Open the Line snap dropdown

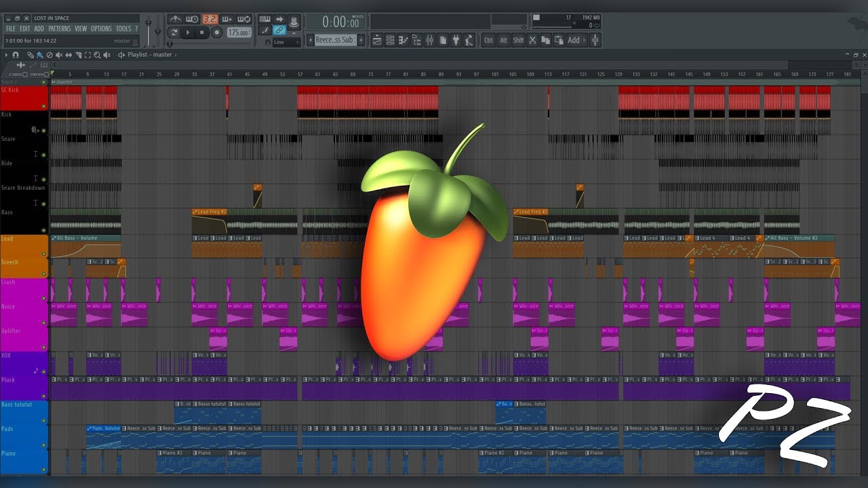click(285, 42)
